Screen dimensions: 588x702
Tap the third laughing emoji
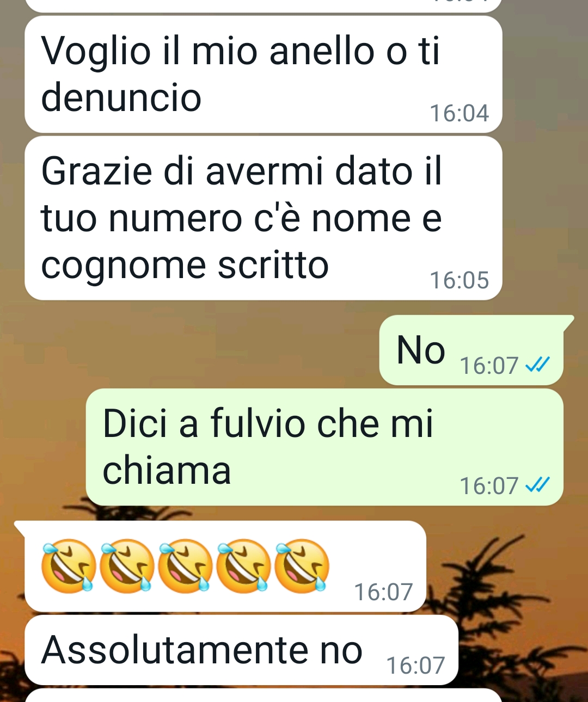185,565
